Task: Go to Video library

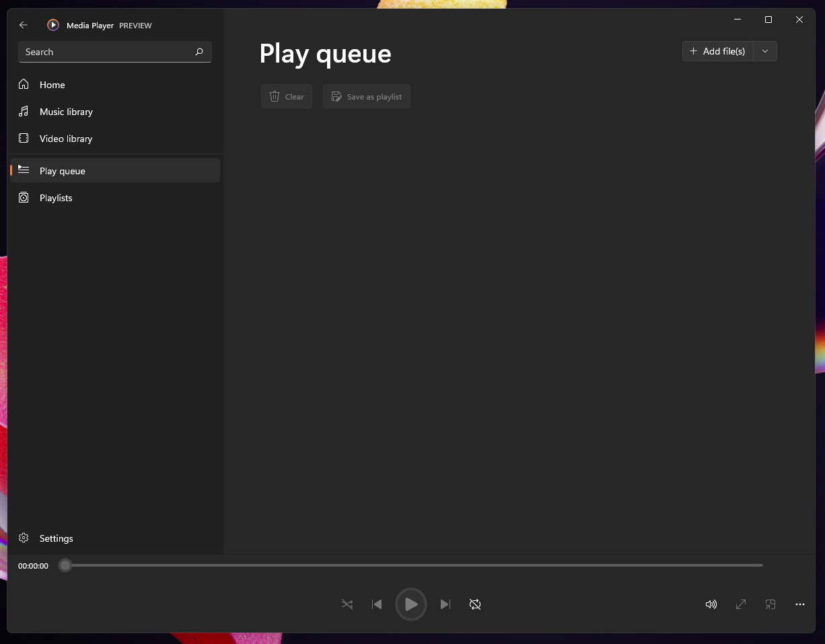Action: point(115,139)
